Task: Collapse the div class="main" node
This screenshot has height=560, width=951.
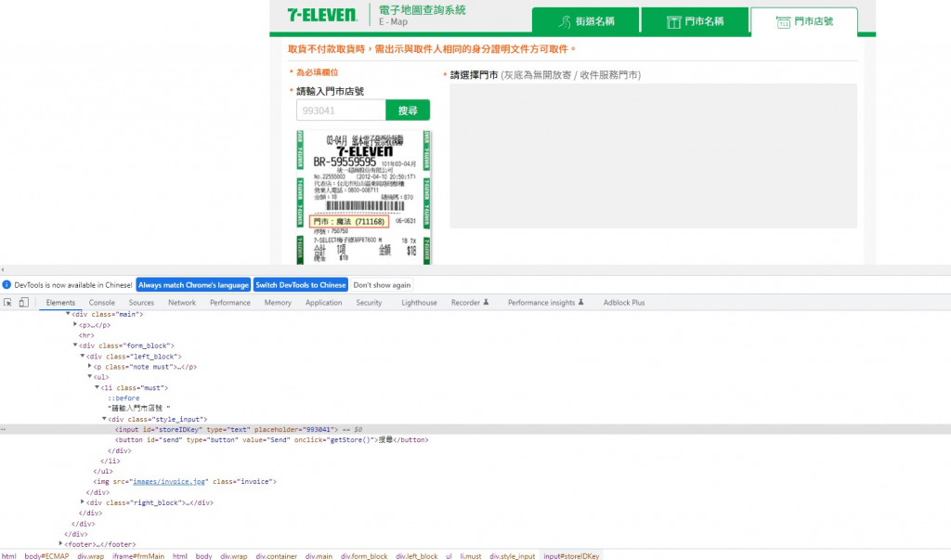Action: coord(68,314)
